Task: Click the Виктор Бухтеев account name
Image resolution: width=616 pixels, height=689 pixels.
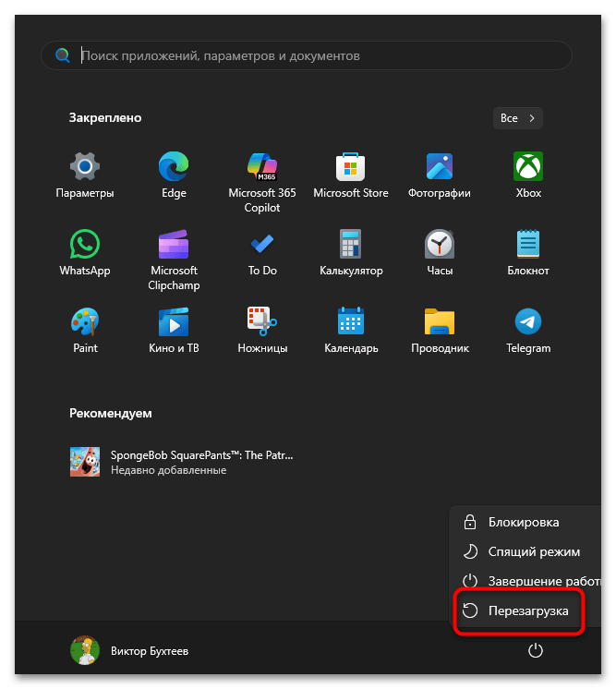Action: pos(150,651)
